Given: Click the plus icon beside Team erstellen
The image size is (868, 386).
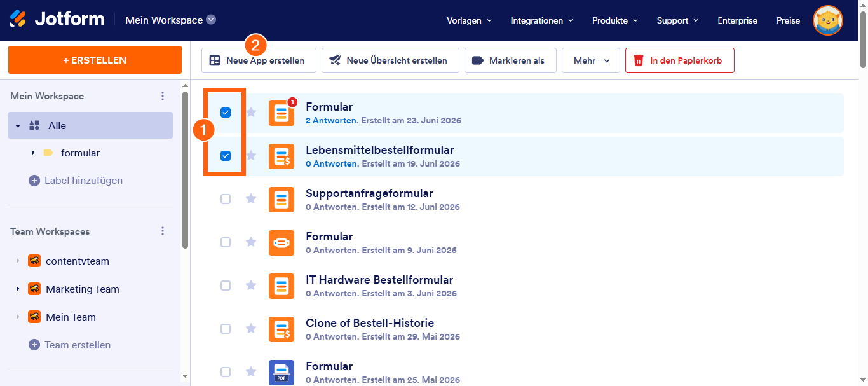Looking at the screenshot, I should point(34,345).
